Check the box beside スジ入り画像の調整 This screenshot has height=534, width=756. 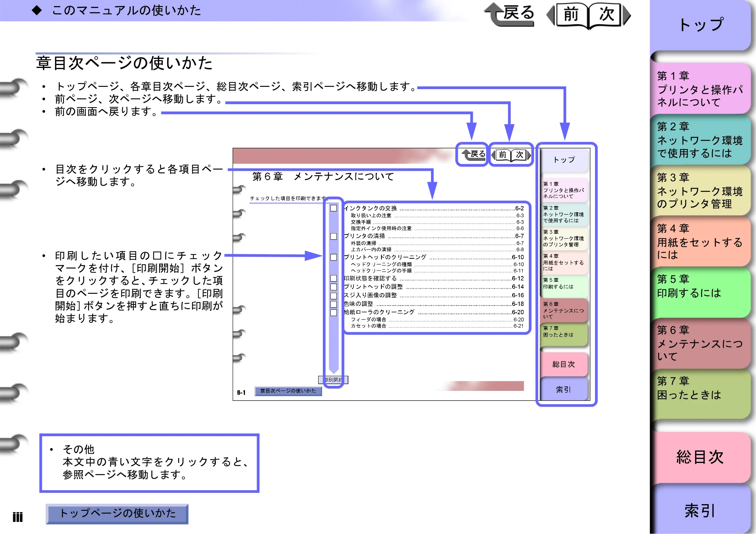point(333,296)
